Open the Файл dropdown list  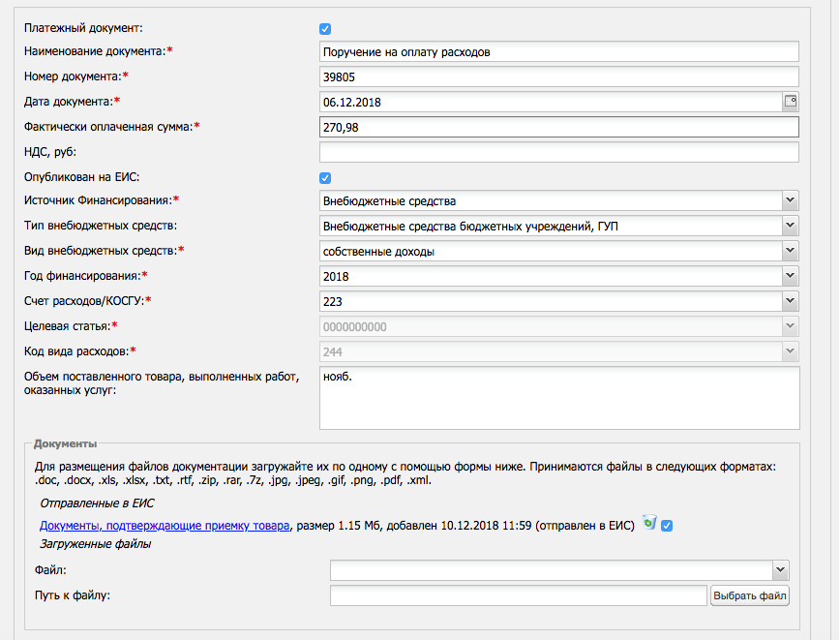pyautogui.click(x=781, y=570)
